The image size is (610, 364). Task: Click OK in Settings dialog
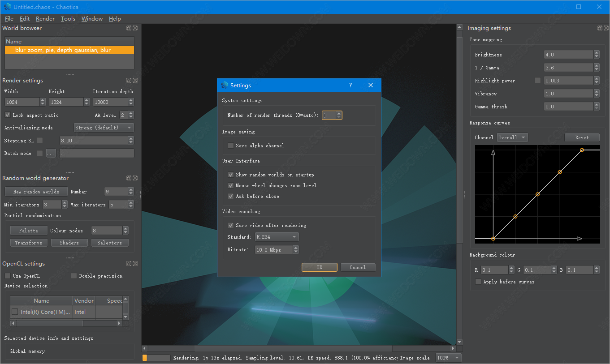320,267
